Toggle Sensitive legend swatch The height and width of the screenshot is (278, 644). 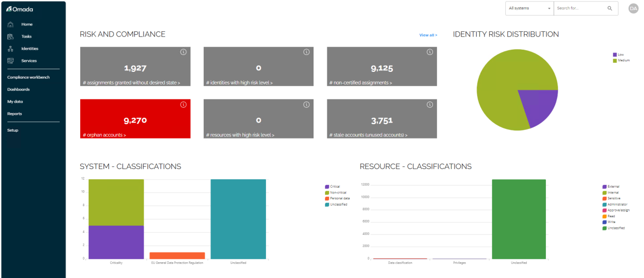604,198
